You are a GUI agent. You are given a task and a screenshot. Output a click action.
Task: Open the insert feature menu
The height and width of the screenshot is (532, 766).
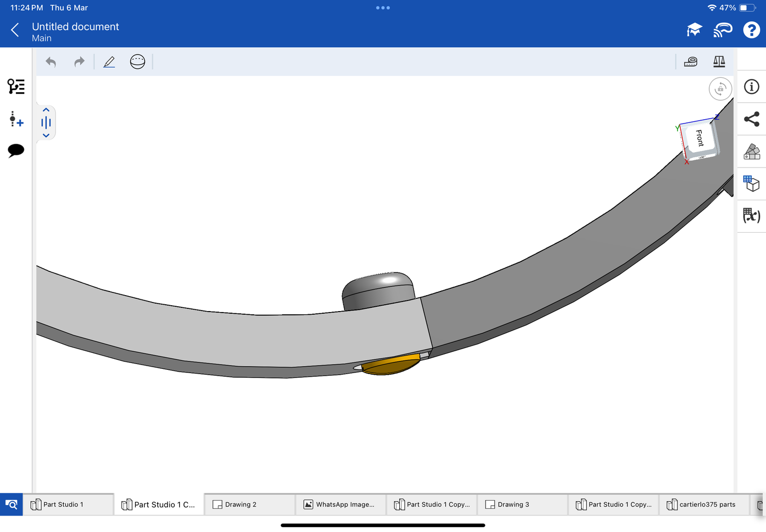[16, 119]
